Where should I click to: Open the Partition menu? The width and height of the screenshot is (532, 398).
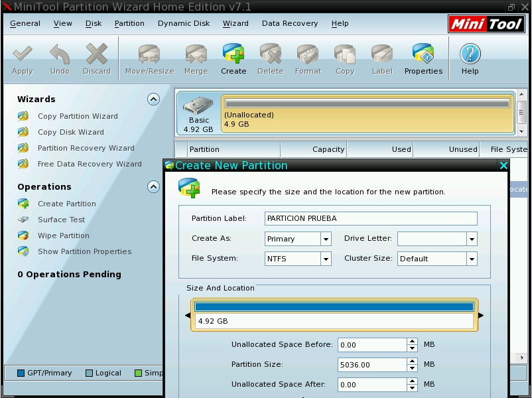tap(129, 23)
